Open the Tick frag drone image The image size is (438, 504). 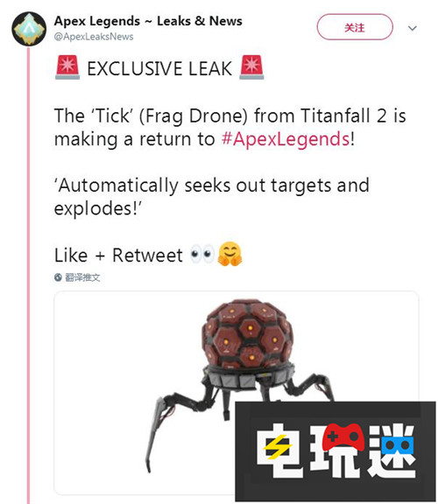coord(237,393)
